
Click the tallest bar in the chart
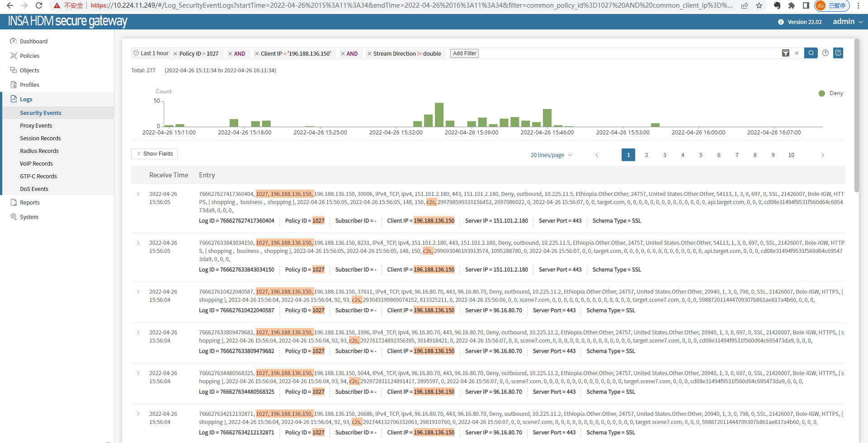(x=439, y=115)
